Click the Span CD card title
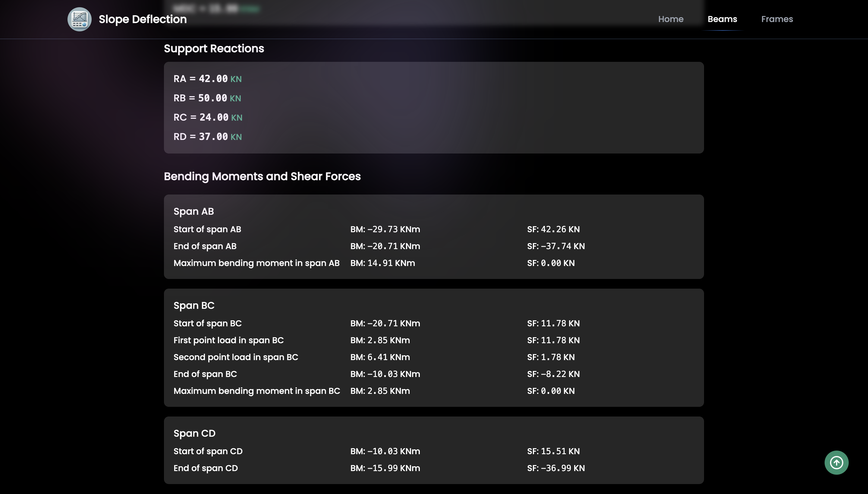The width and height of the screenshot is (868, 494). click(194, 433)
